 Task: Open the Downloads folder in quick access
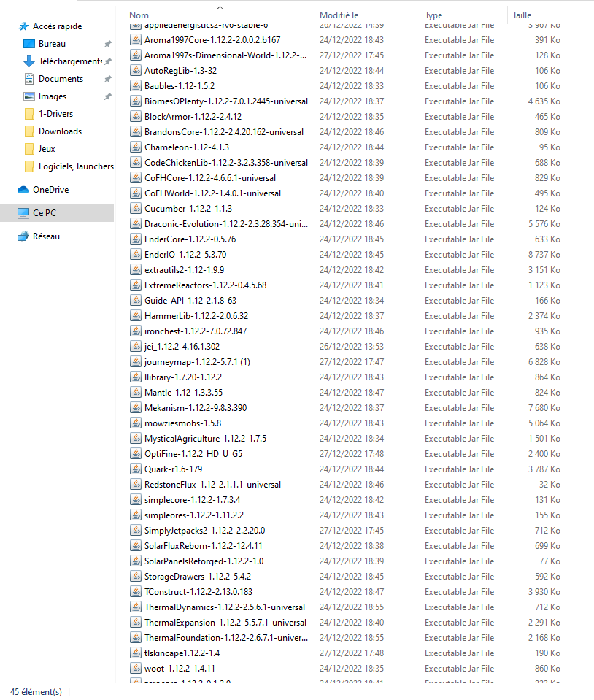[x=61, y=131]
